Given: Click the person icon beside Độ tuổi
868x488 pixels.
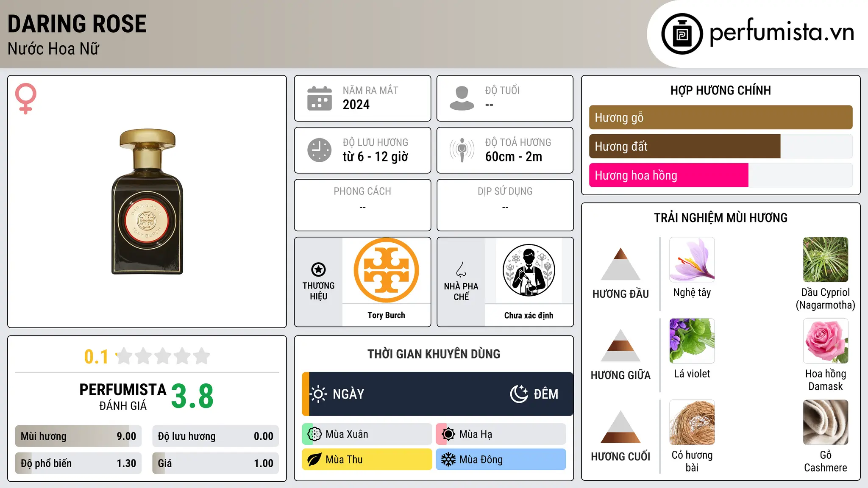Looking at the screenshot, I should click(x=462, y=98).
